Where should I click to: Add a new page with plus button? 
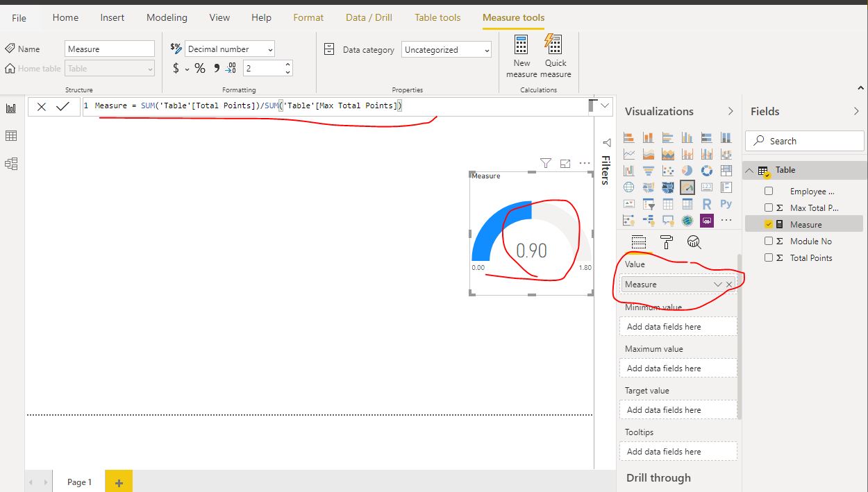[x=119, y=482]
